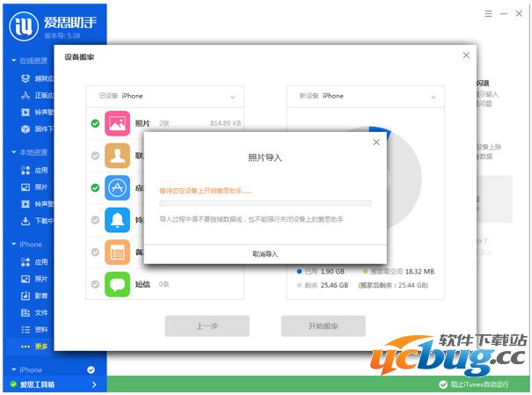Collapse the 在线资源 section
Screen dimensions: 532x395
14,61
